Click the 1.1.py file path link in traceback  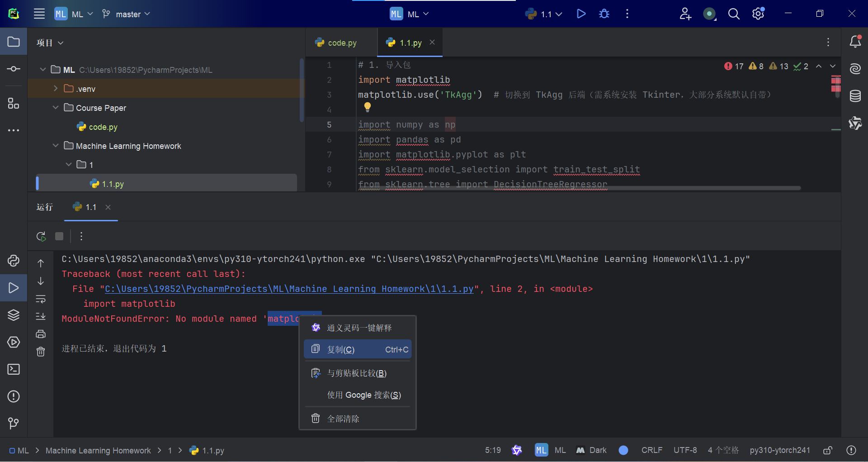(x=289, y=289)
